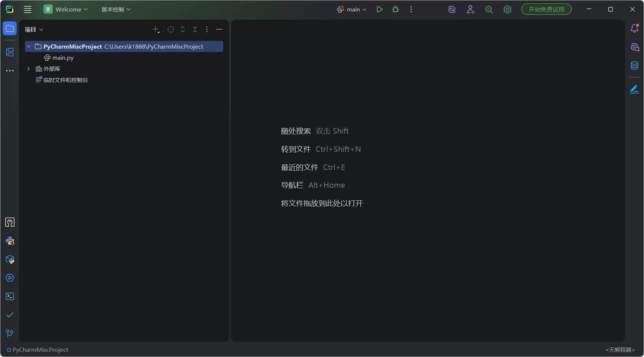Click Select Opened File in project toolbar
The height and width of the screenshot is (357, 644).
tap(170, 29)
